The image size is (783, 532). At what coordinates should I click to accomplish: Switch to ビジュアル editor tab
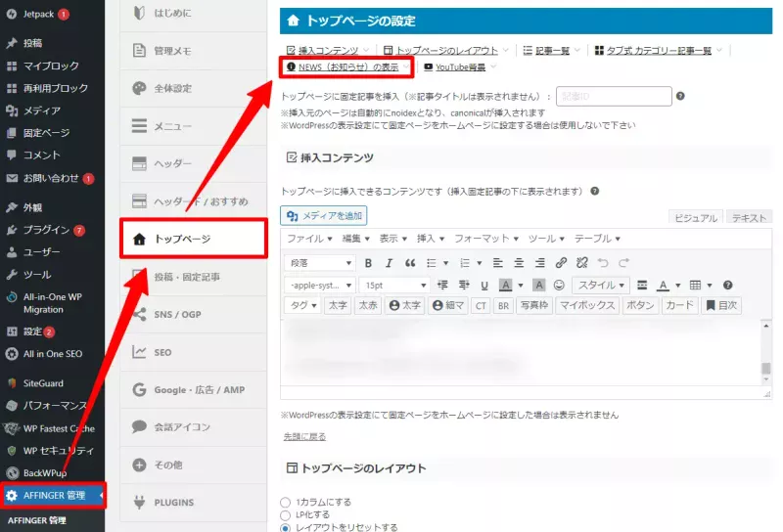click(x=696, y=217)
